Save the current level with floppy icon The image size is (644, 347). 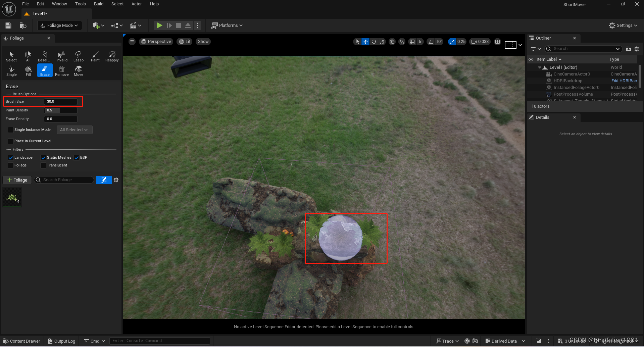(x=9, y=26)
